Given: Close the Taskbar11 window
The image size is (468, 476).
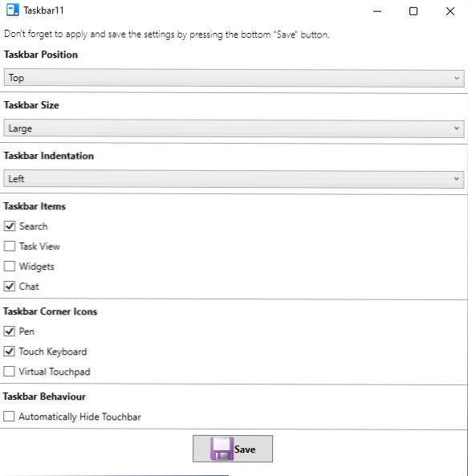Looking at the screenshot, I should [x=450, y=11].
